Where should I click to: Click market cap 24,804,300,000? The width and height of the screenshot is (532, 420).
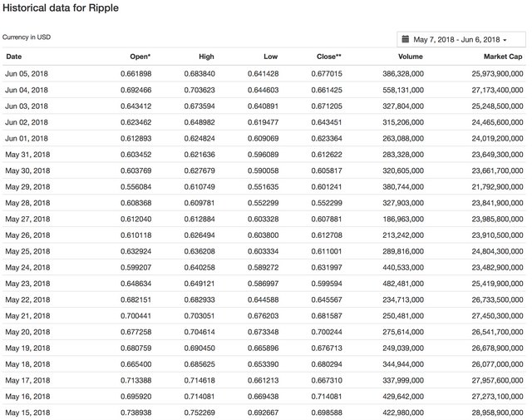point(497,251)
